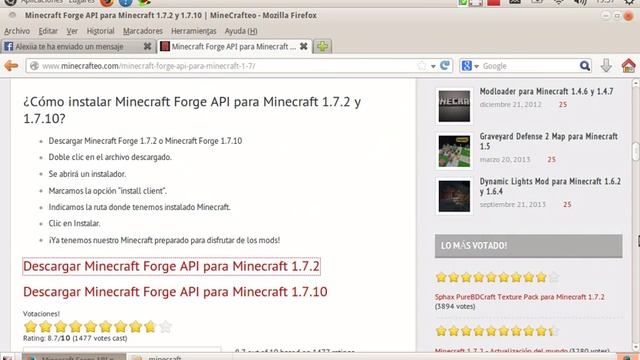Rate the post with the first gold star
The width and height of the screenshot is (640, 360).
click(30, 327)
